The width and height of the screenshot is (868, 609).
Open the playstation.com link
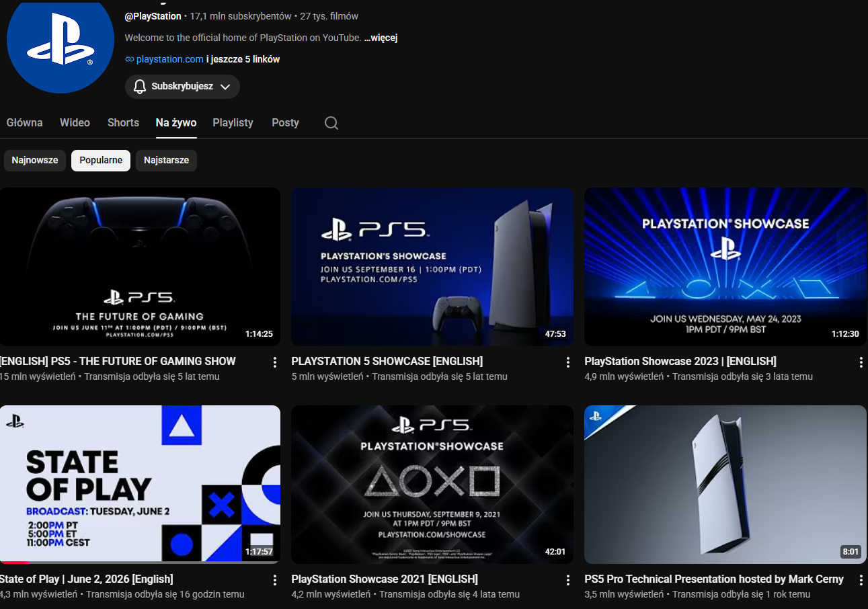click(169, 59)
